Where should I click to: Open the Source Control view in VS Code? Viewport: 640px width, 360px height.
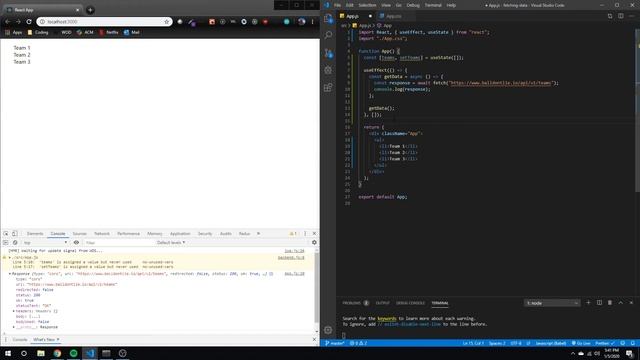coord(328,53)
